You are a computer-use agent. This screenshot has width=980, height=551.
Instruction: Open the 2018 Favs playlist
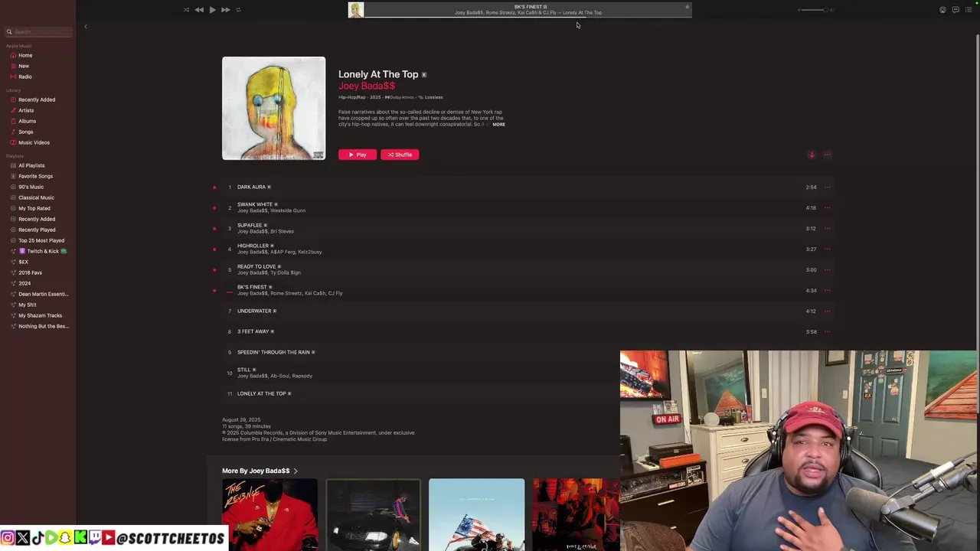pos(30,272)
